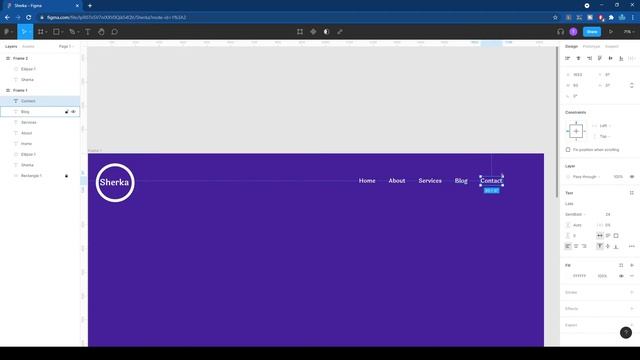Click the purple user avatar

click(573, 31)
